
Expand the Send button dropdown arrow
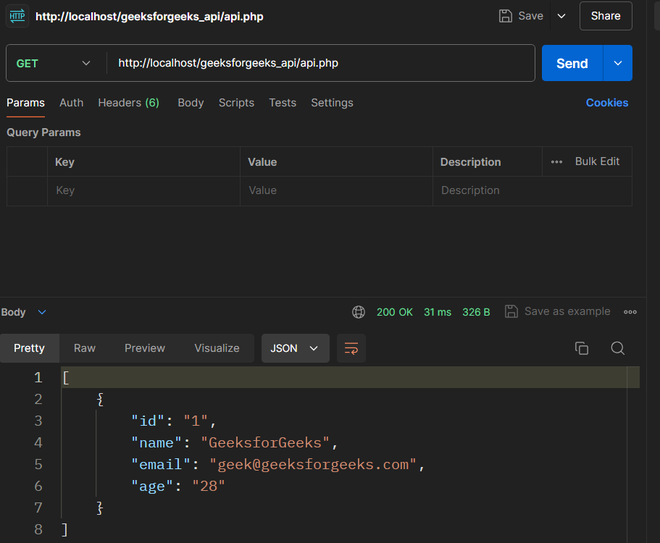point(618,63)
